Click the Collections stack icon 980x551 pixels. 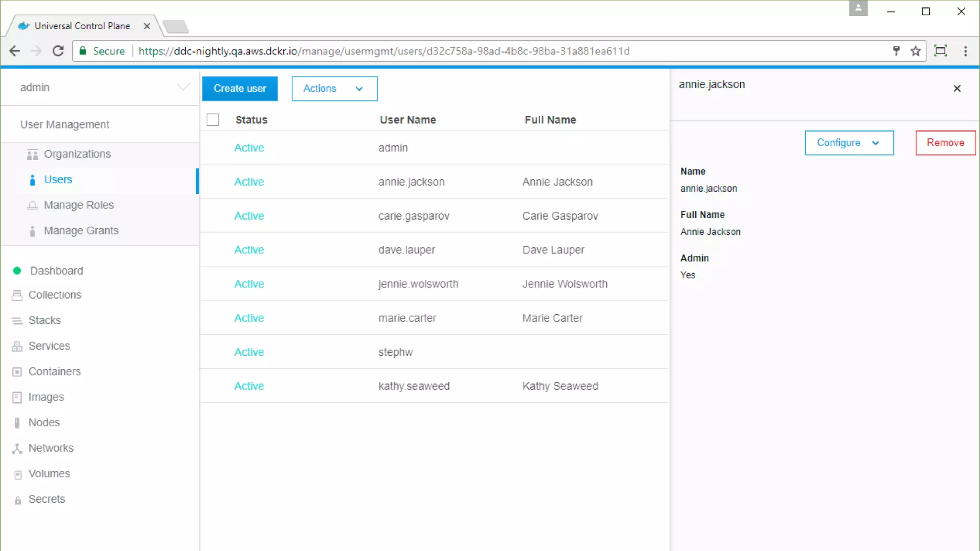[x=17, y=295]
